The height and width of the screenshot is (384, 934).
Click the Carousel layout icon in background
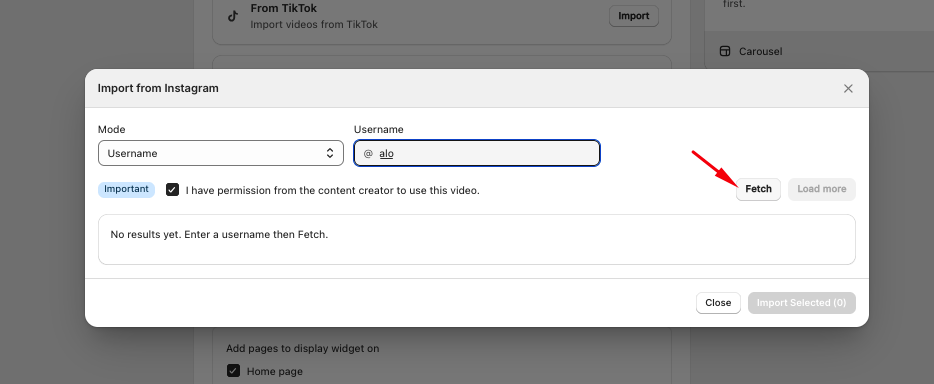click(725, 51)
